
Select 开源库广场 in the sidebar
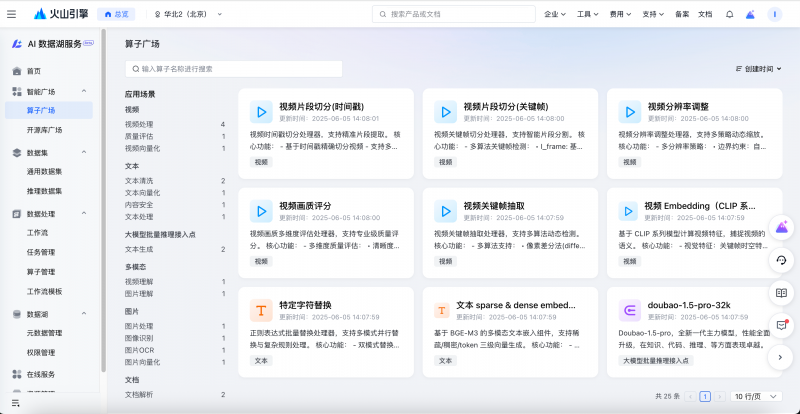(44, 130)
